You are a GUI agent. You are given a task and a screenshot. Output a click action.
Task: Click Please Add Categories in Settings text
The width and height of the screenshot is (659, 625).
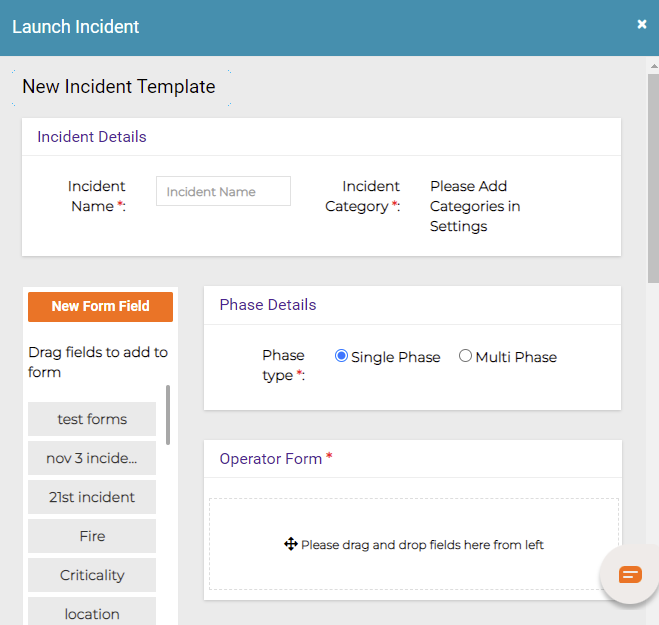coord(475,206)
